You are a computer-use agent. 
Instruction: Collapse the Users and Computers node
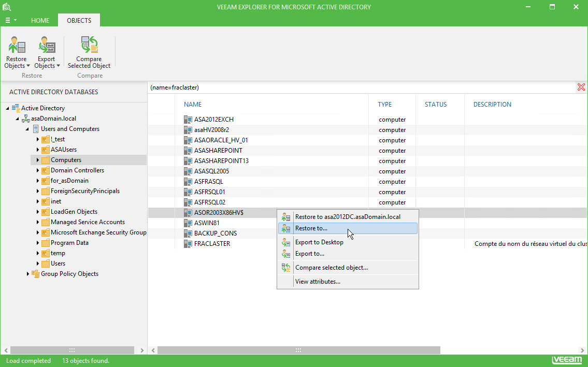(27, 129)
